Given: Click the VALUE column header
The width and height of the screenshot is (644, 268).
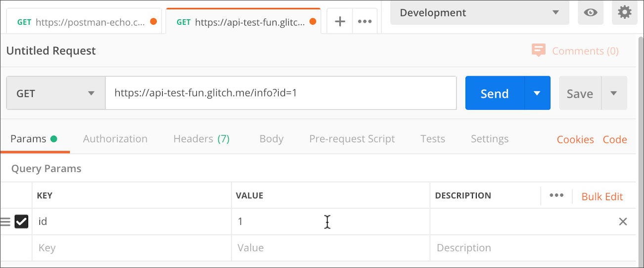Looking at the screenshot, I should 249,196.
